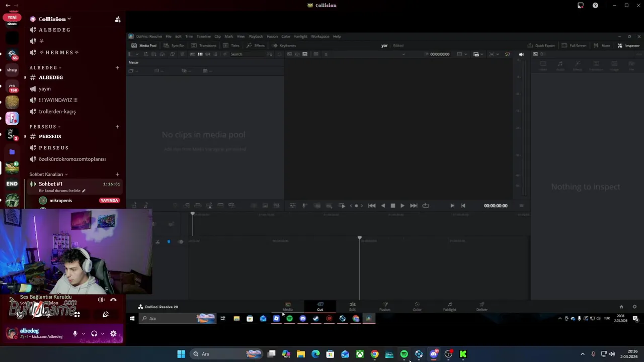Open Discord user settings gear
Image resolution: width=644 pixels, height=362 pixels.
click(113, 333)
